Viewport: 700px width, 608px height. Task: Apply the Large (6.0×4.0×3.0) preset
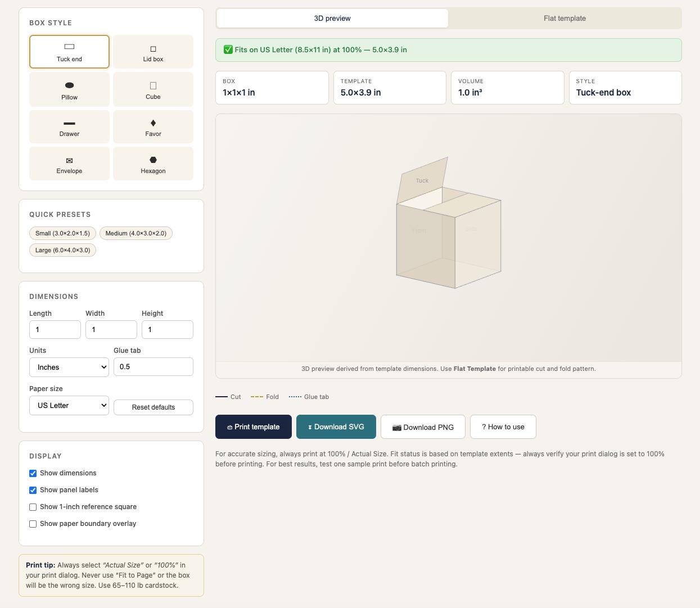pyautogui.click(x=62, y=250)
